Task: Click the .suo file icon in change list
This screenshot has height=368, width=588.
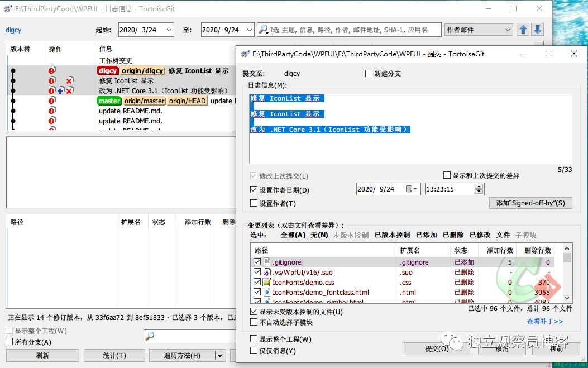Action: point(266,272)
